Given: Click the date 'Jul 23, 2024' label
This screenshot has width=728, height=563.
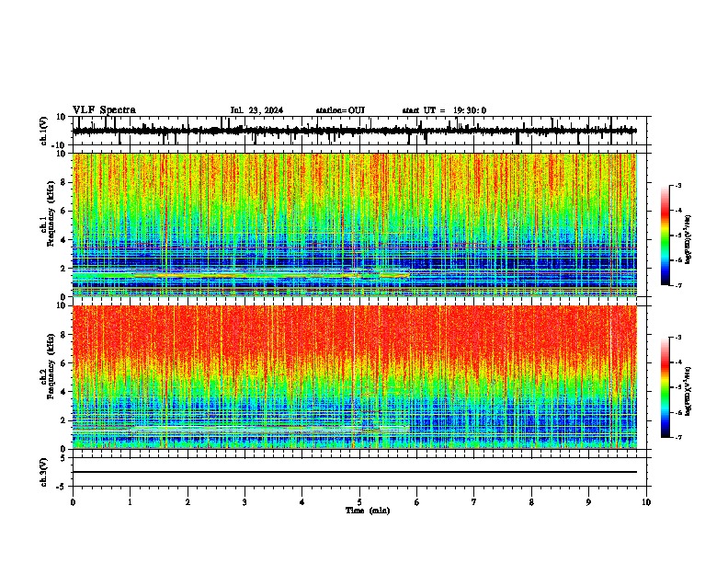Looking at the screenshot, I should [x=256, y=110].
